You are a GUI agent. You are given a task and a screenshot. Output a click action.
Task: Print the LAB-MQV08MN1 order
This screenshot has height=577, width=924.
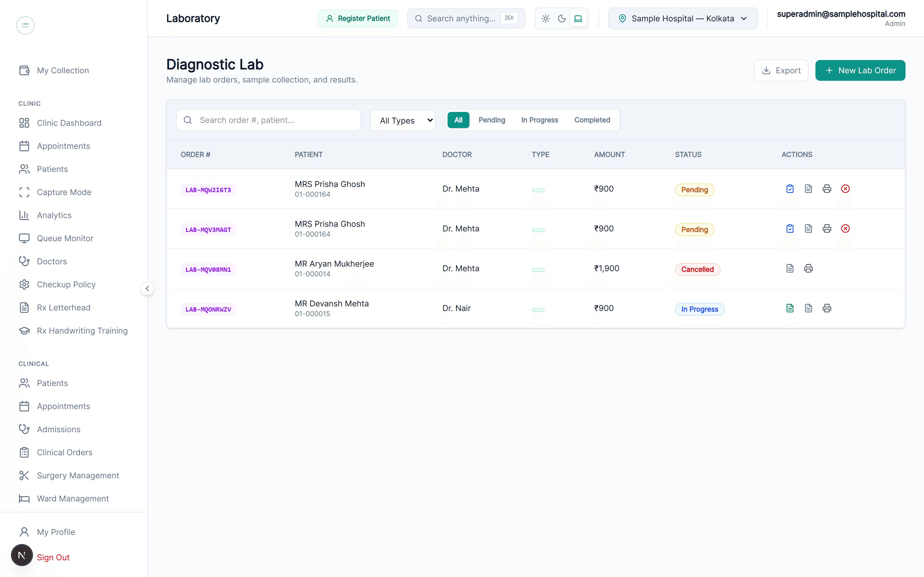click(x=808, y=268)
